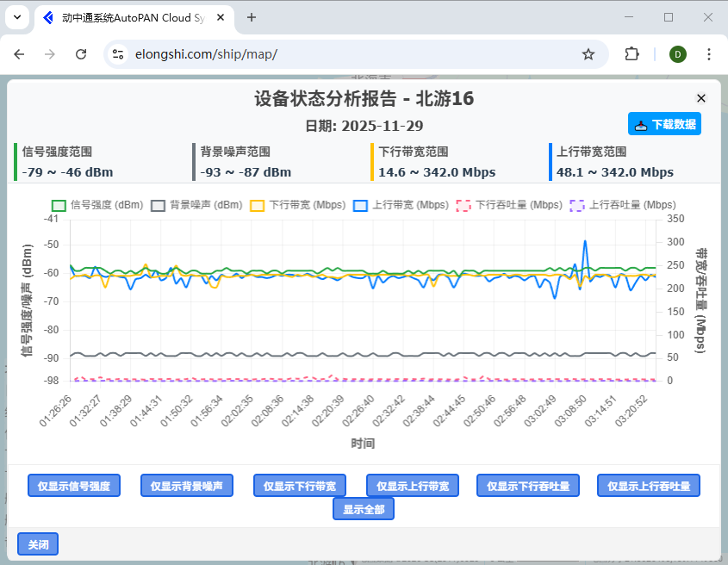Viewport: 728px width, 565px height.
Task: Open the Chrome three-dot menu
Action: point(709,53)
